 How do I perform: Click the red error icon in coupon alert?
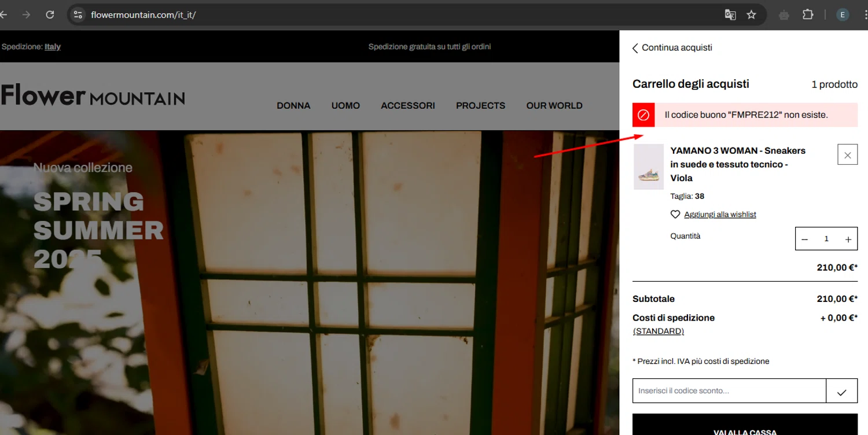tap(643, 115)
